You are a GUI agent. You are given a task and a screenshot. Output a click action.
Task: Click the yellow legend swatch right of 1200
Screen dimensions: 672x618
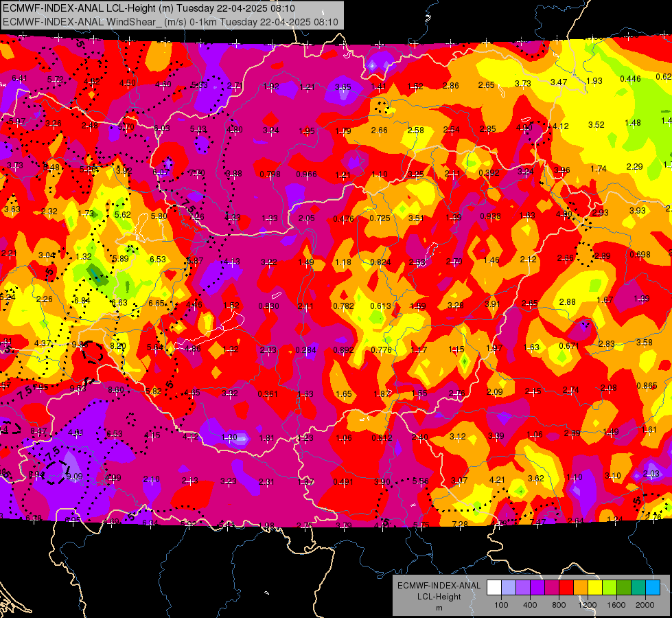tap(595, 588)
